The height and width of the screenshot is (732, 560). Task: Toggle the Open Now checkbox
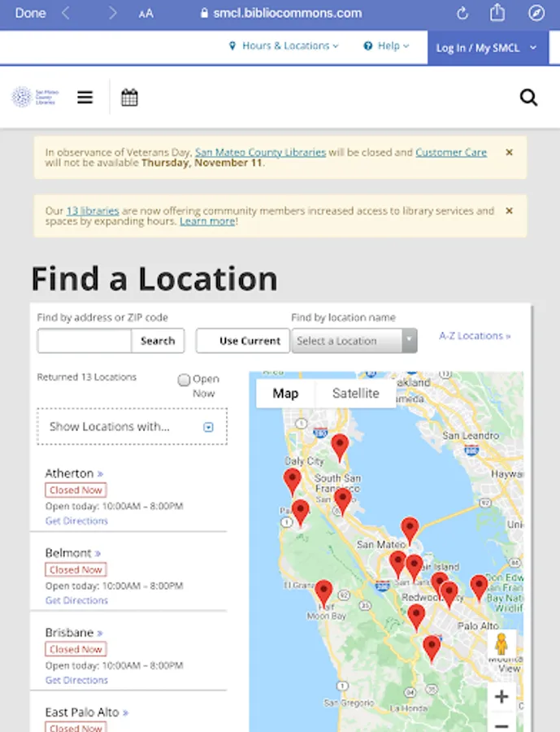184,380
